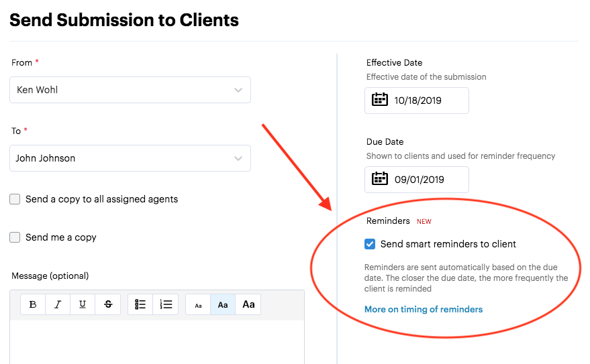Apply italic formatting to message

(x=58, y=304)
